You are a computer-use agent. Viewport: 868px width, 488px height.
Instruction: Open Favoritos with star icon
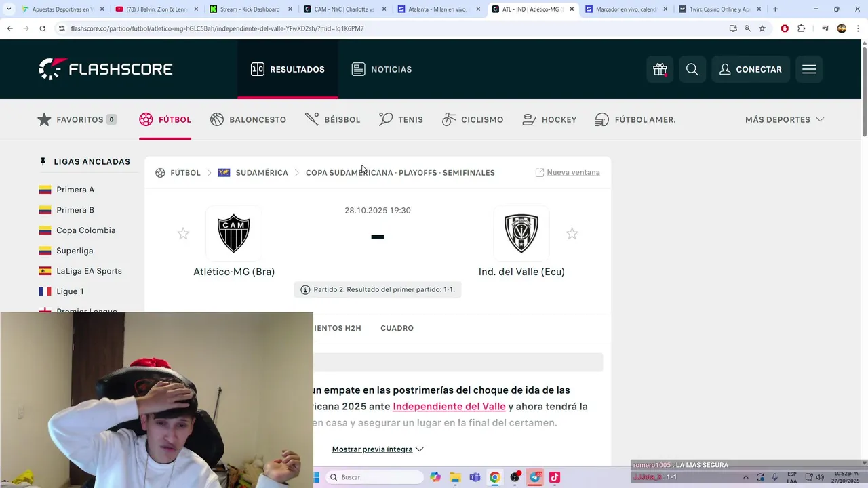77,119
